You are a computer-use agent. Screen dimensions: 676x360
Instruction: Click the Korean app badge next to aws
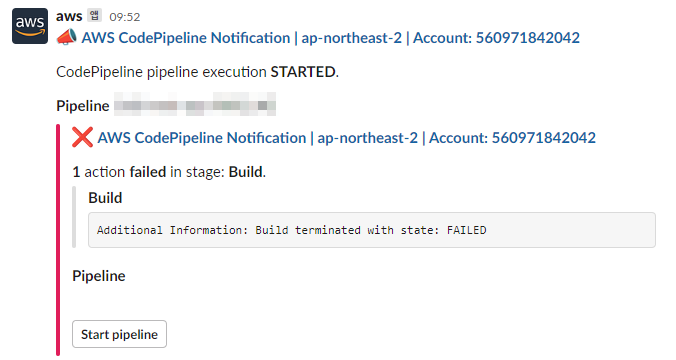94,16
